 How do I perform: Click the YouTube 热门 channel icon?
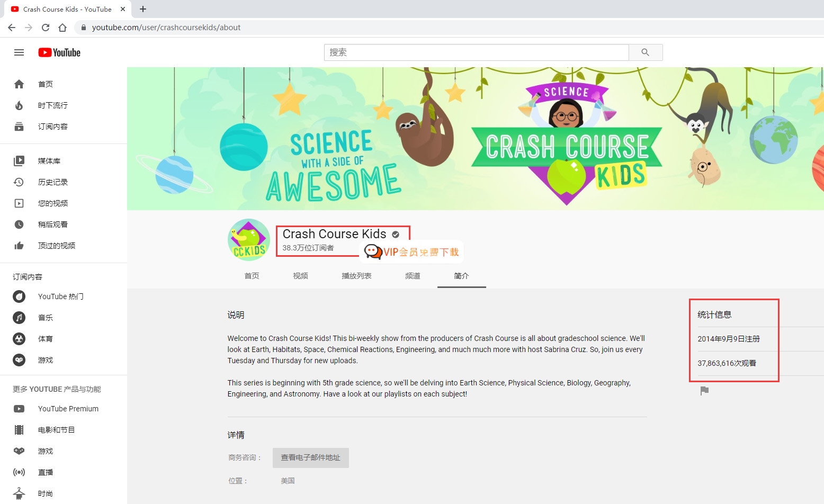click(19, 296)
